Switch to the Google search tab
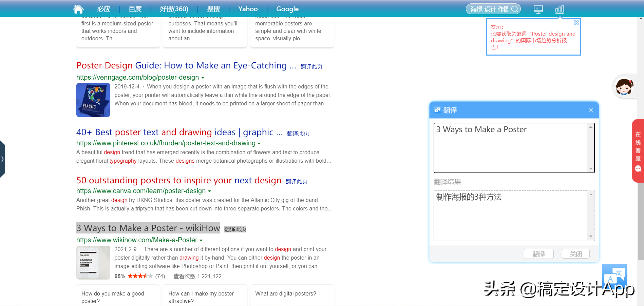This screenshot has width=644, height=306. [287, 9]
